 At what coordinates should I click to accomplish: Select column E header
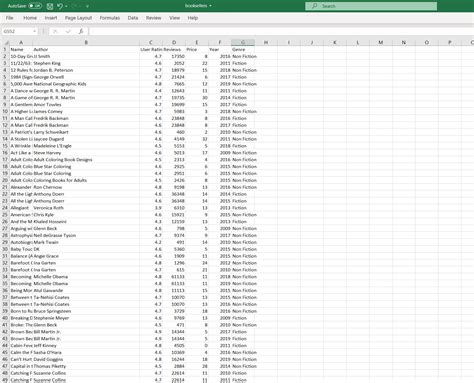tap(197, 42)
